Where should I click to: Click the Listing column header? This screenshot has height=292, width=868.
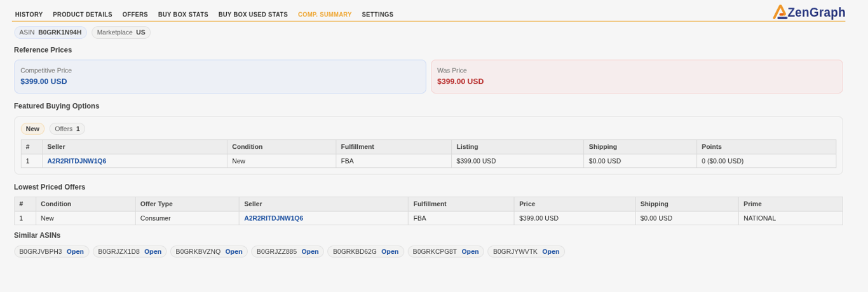point(518,147)
